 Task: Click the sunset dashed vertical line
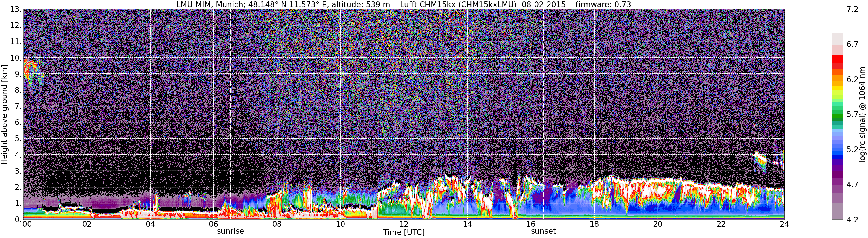[543, 114]
